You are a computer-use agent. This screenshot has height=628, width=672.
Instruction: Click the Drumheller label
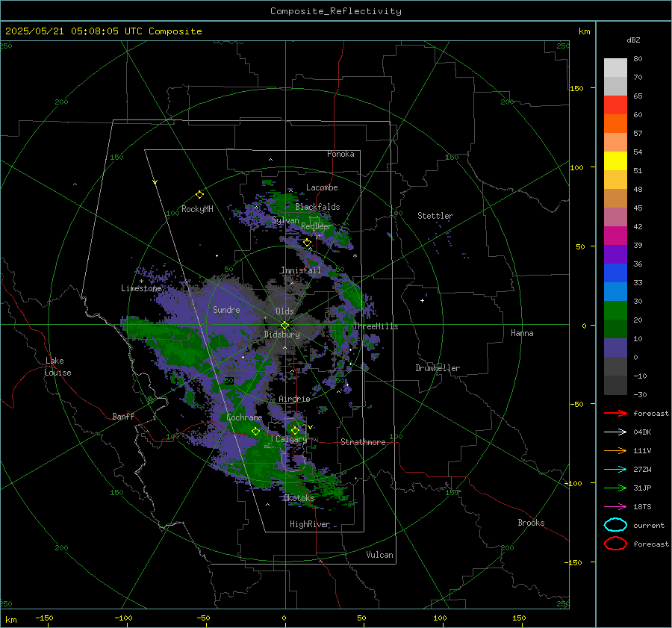[x=438, y=368]
